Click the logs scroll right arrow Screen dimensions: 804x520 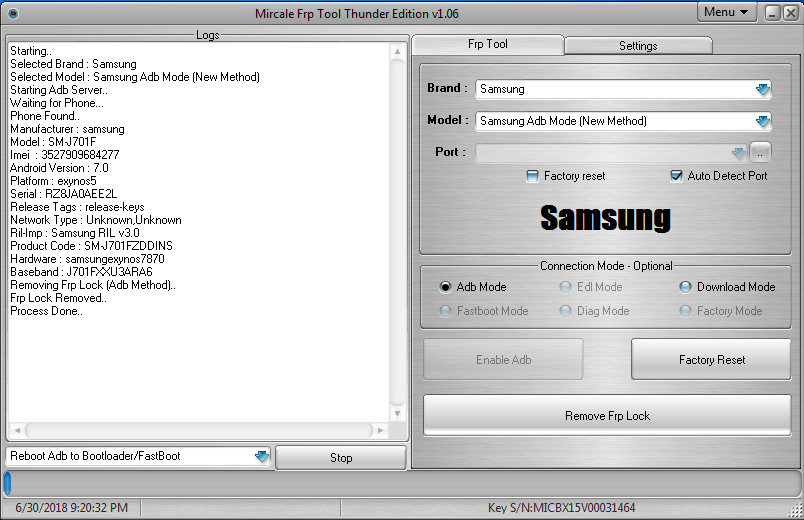pyautogui.click(x=380, y=430)
